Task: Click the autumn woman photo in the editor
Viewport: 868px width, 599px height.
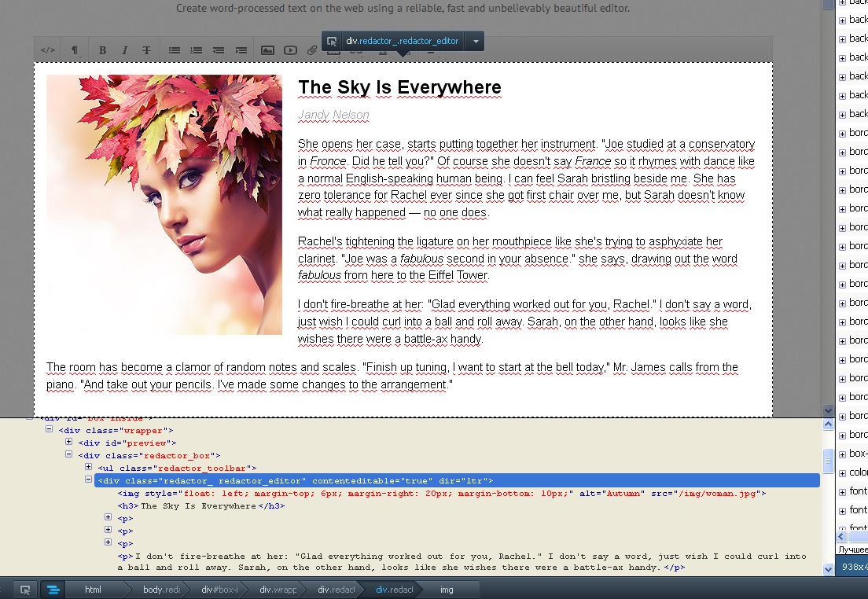Action: [x=164, y=205]
